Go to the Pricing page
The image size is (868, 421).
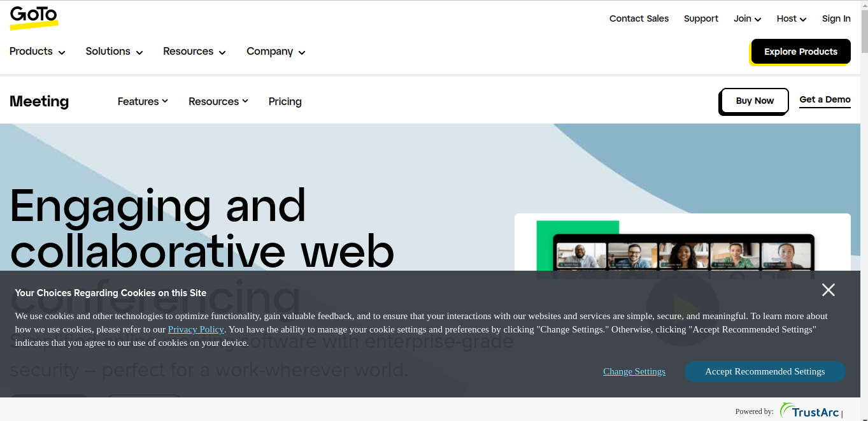[285, 101]
